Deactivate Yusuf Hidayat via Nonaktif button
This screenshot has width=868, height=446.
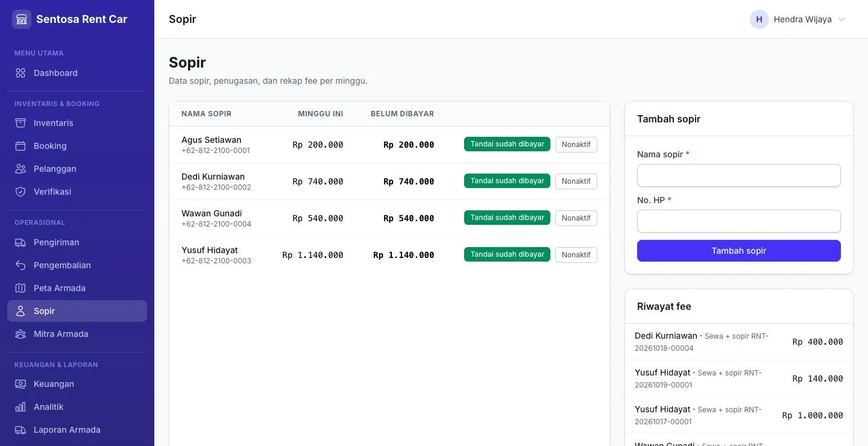coord(576,255)
